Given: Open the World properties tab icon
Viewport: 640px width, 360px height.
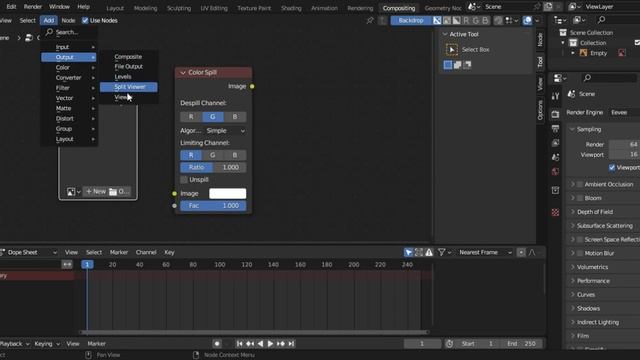Looking at the screenshot, I should coord(555,172).
